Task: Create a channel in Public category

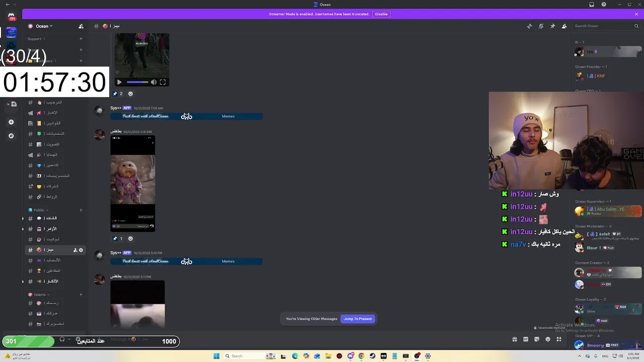Action: [80, 210]
